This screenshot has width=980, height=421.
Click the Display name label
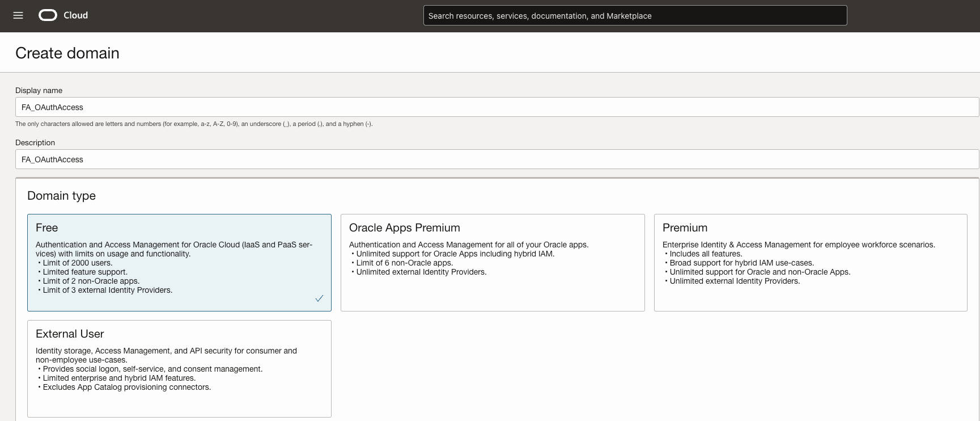coord(39,90)
